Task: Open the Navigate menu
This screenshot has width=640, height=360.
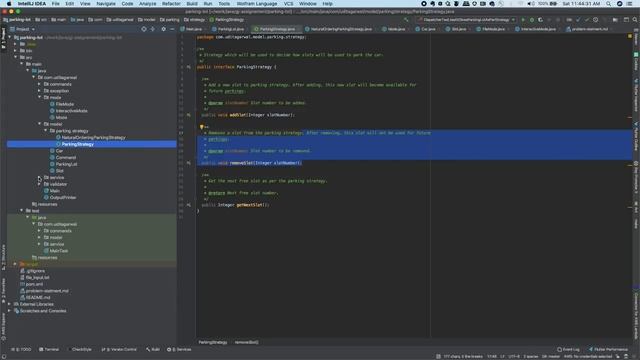Action: click(x=106, y=4)
